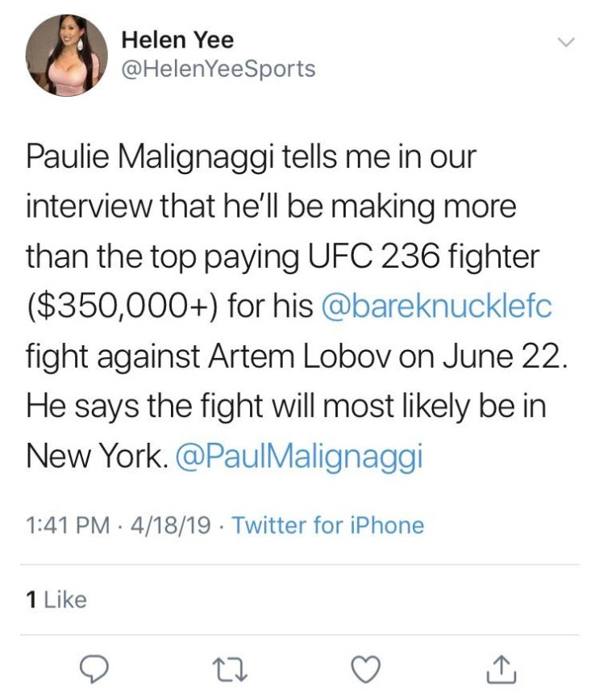The width and height of the screenshot is (599, 700).
Task: Click the 'New York.' text in tweet
Action: pos(98,456)
